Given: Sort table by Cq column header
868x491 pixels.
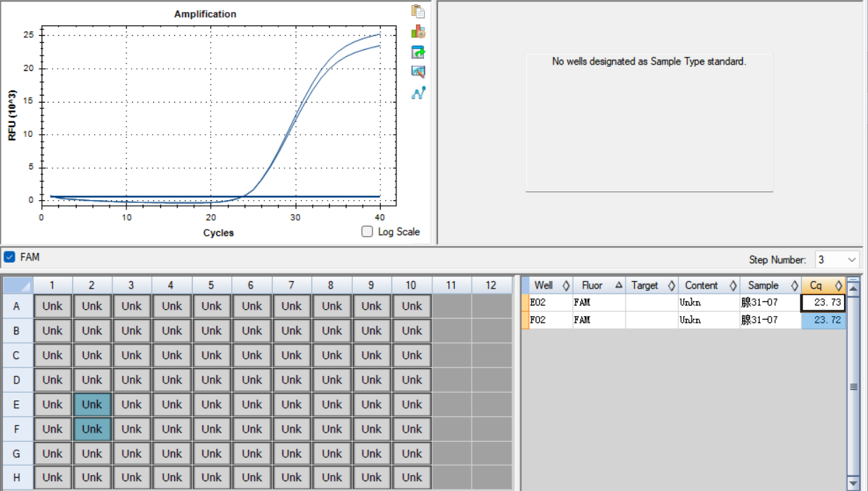Looking at the screenshot, I should tap(824, 285).
